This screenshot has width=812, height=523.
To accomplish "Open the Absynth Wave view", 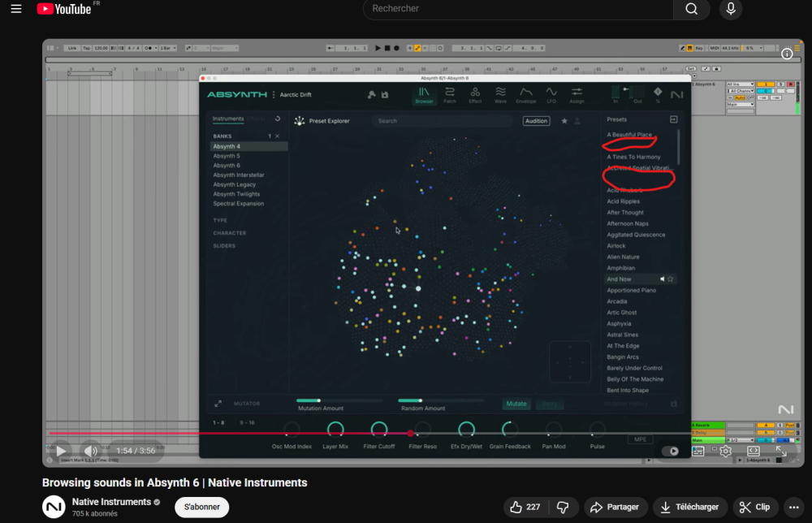I will (500, 95).
